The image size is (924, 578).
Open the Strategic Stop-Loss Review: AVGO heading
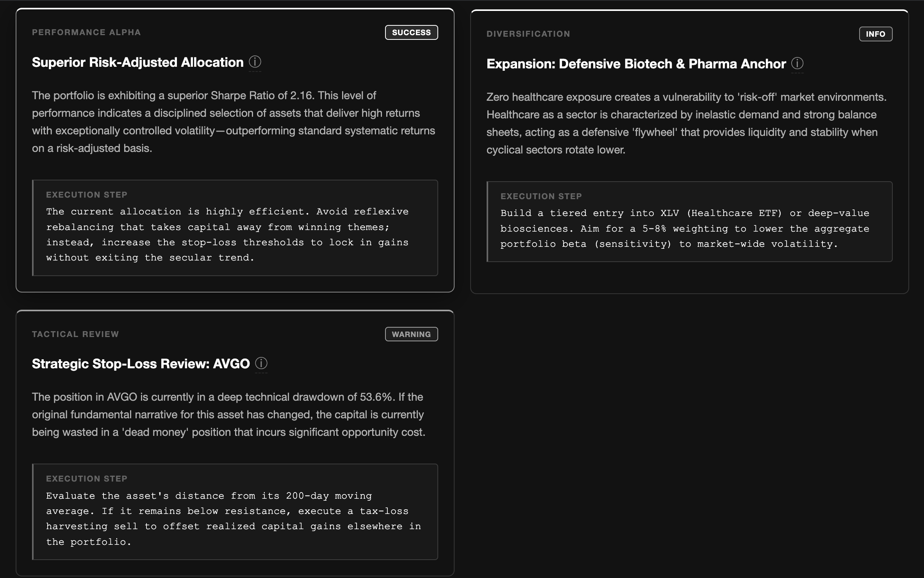pos(141,364)
